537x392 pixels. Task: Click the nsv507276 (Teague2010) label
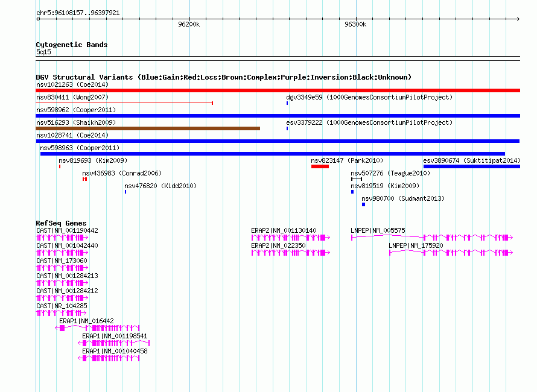390,173
